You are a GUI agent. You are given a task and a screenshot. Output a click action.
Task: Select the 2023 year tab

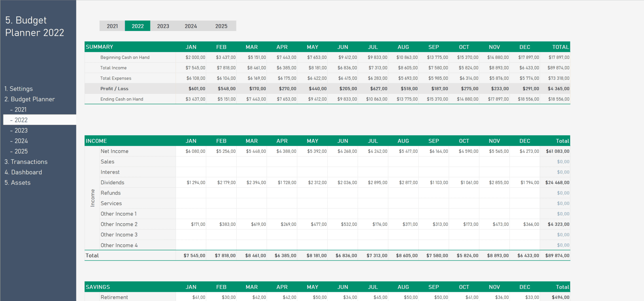click(163, 26)
